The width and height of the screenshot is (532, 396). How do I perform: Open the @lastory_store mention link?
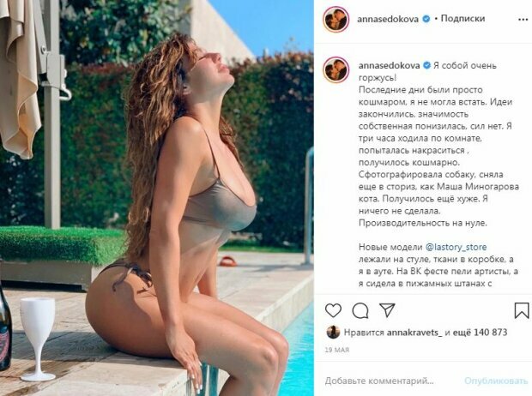click(456, 247)
